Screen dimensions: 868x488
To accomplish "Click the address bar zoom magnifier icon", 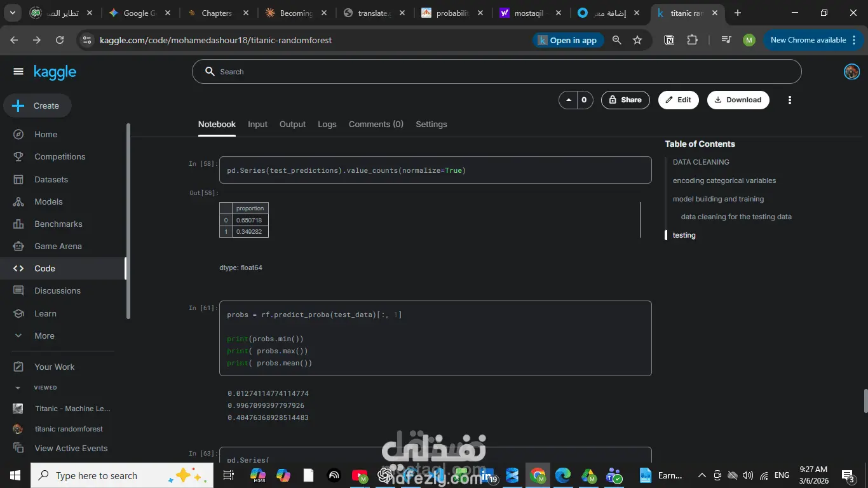I will tap(616, 40).
